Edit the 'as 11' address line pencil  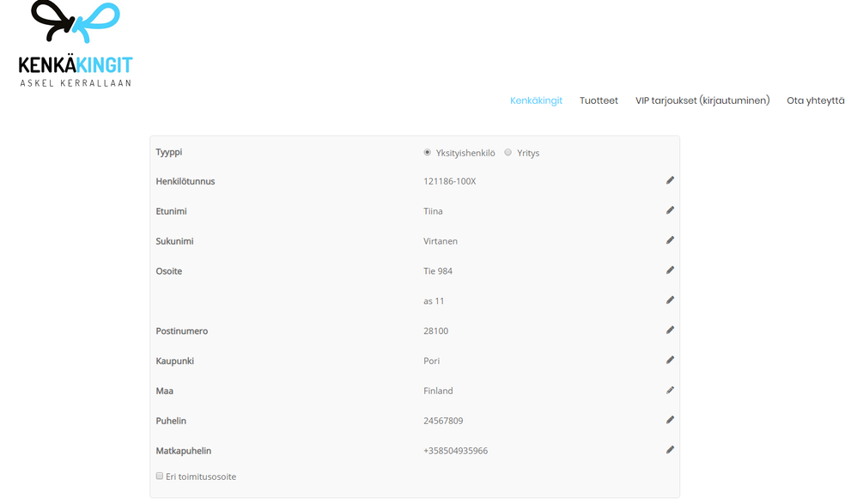(670, 301)
